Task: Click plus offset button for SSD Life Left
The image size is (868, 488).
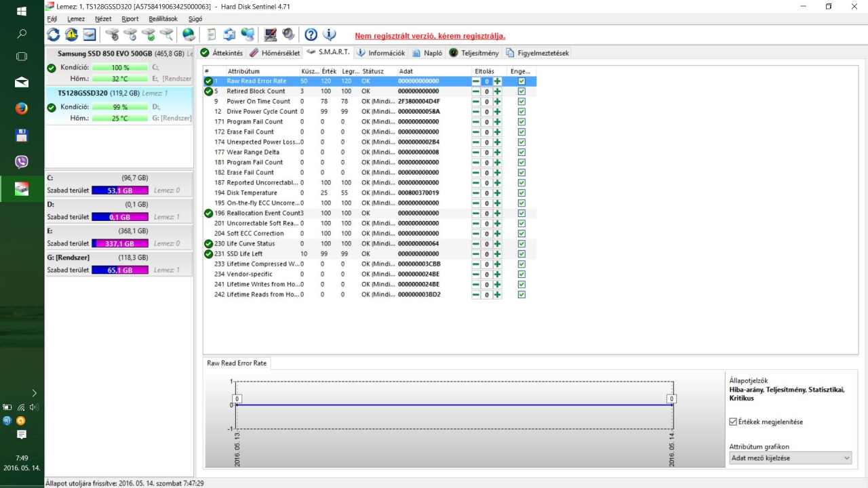Action: coord(497,254)
